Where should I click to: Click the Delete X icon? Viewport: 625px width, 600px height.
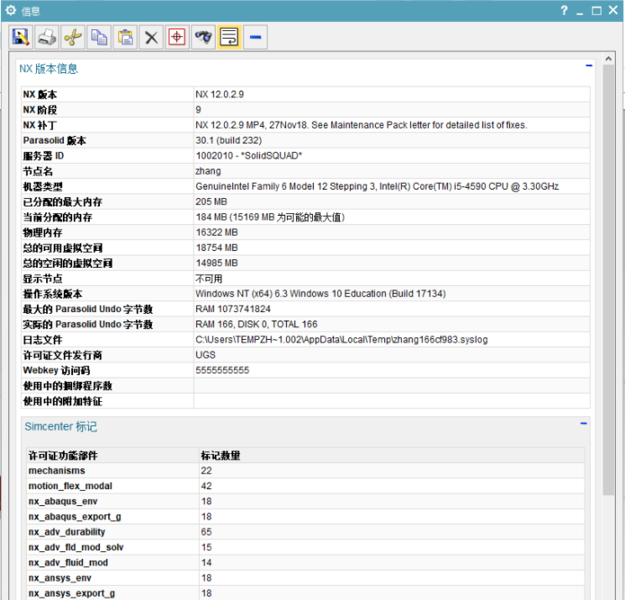coord(151,37)
